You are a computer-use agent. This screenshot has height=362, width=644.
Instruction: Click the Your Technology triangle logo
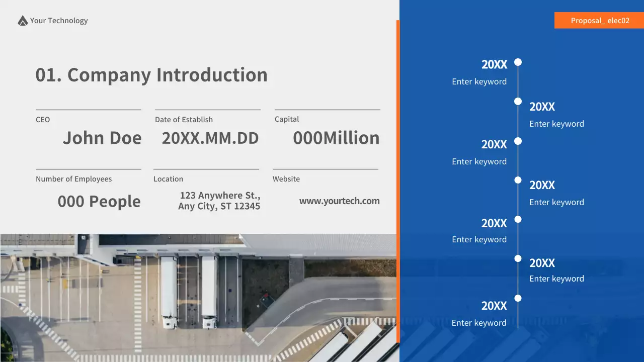(x=22, y=20)
